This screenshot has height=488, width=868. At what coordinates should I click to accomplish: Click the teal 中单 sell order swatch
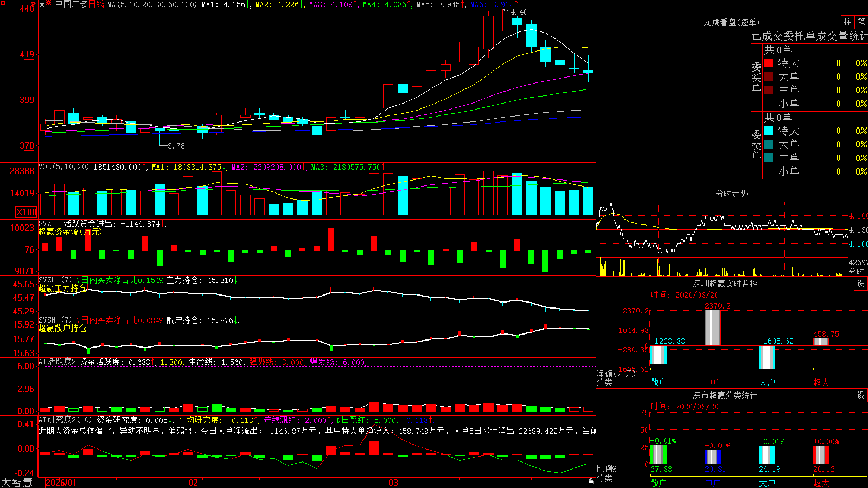pyautogui.click(x=768, y=157)
